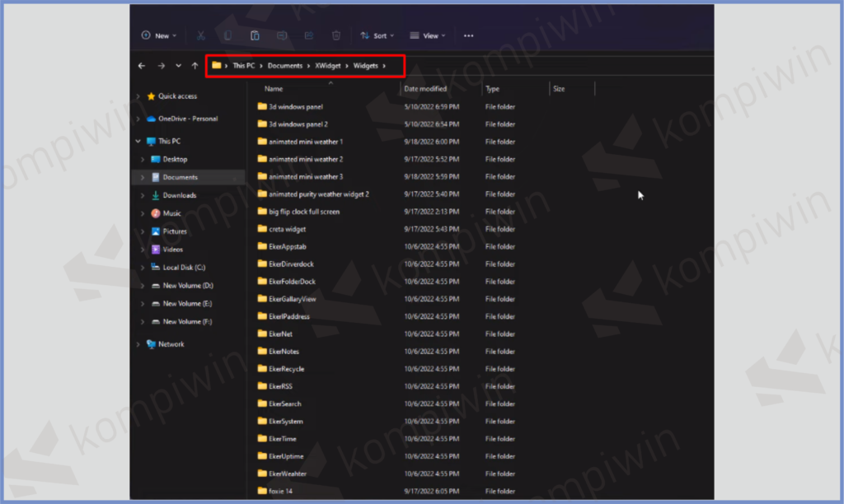
Task: Select Downloads in the sidebar
Action: (x=179, y=195)
